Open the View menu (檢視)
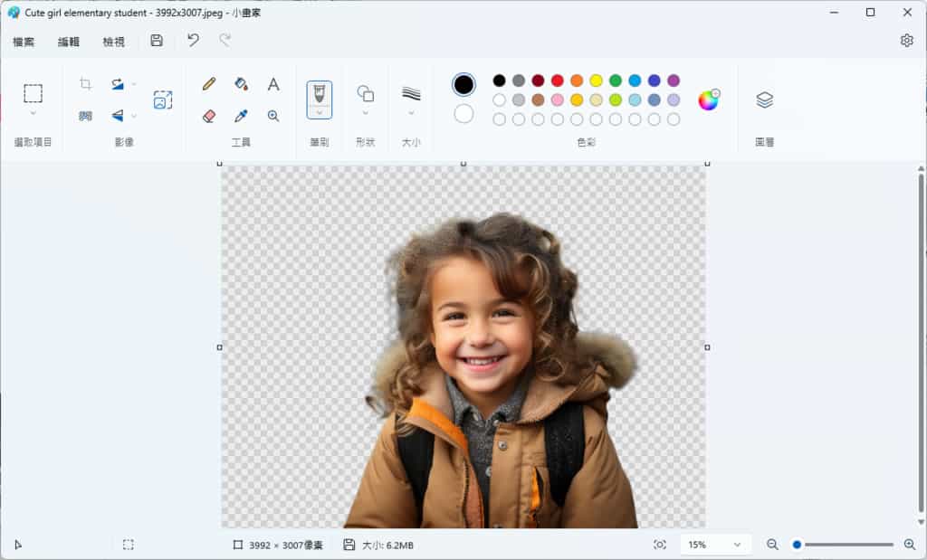Screen dimensions: 927x560 click(x=113, y=42)
